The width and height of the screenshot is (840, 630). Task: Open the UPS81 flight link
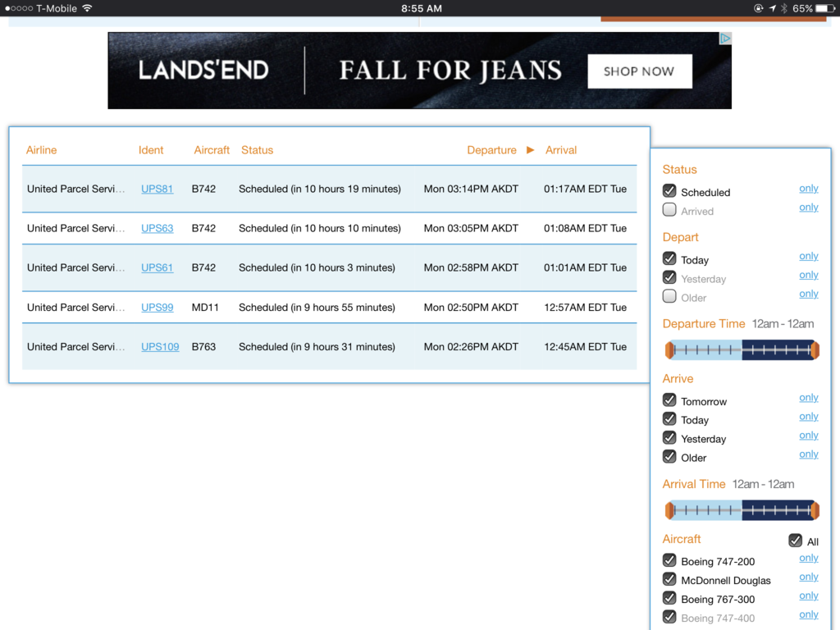(x=157, y=189)
